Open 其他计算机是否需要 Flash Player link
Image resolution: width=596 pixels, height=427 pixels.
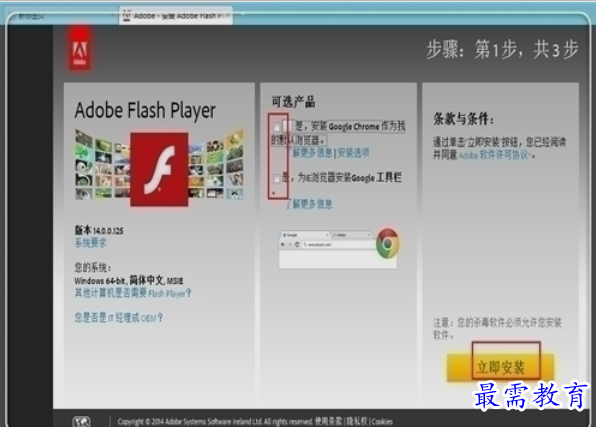click(133, 293)
